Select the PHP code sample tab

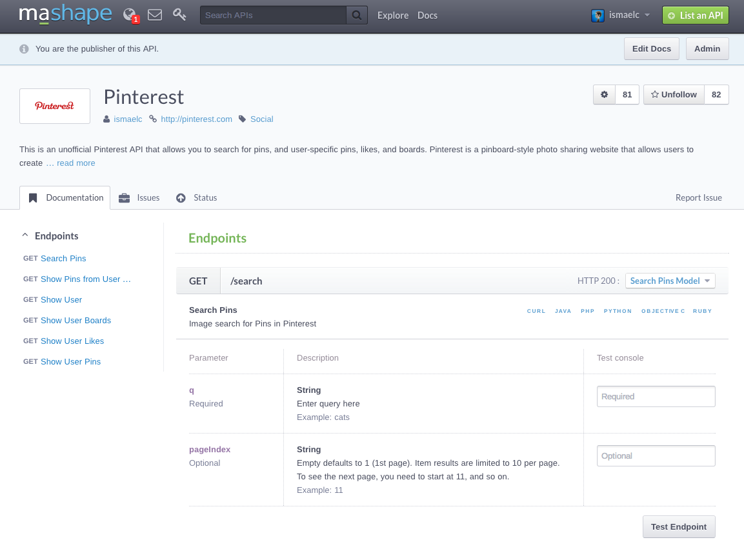[587, 312]
